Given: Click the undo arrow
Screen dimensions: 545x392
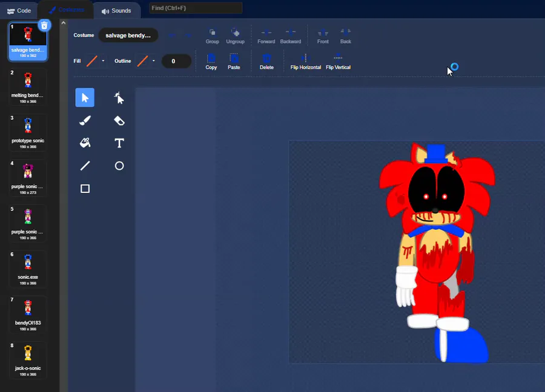Looking at the screenshot, I should (172, 36).
